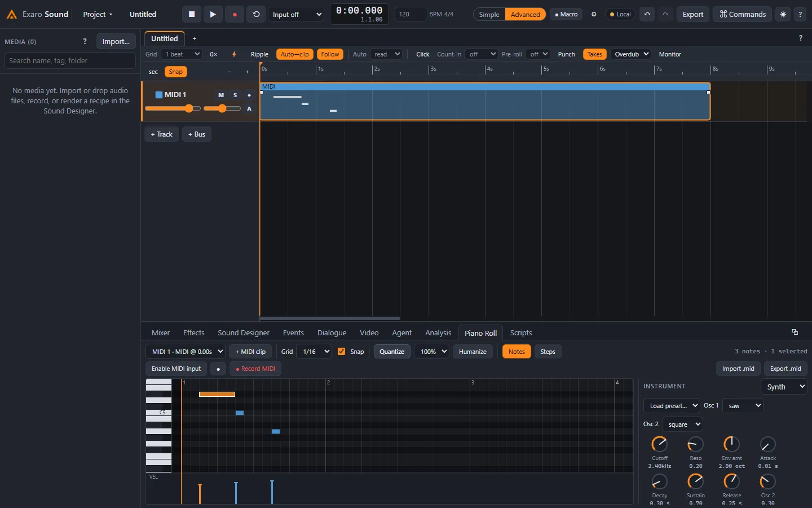
Task: Hit the red record icon in the transport
Action: pyautogui.click(x=235, y=14)
